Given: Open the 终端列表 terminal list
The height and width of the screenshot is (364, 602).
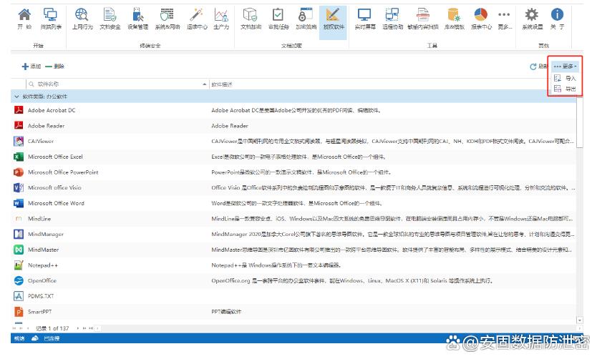Looking at the screenshot, I should tap(51, 19).
